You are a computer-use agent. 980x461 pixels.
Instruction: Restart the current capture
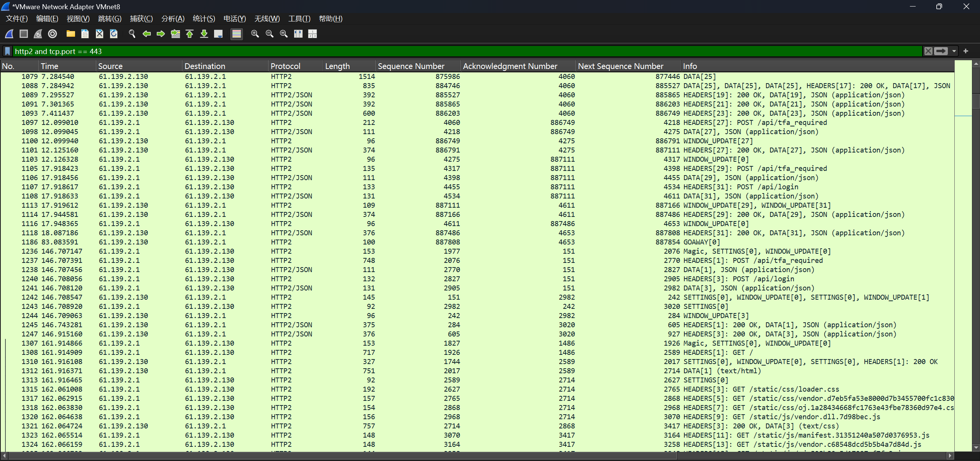(38, 34)
